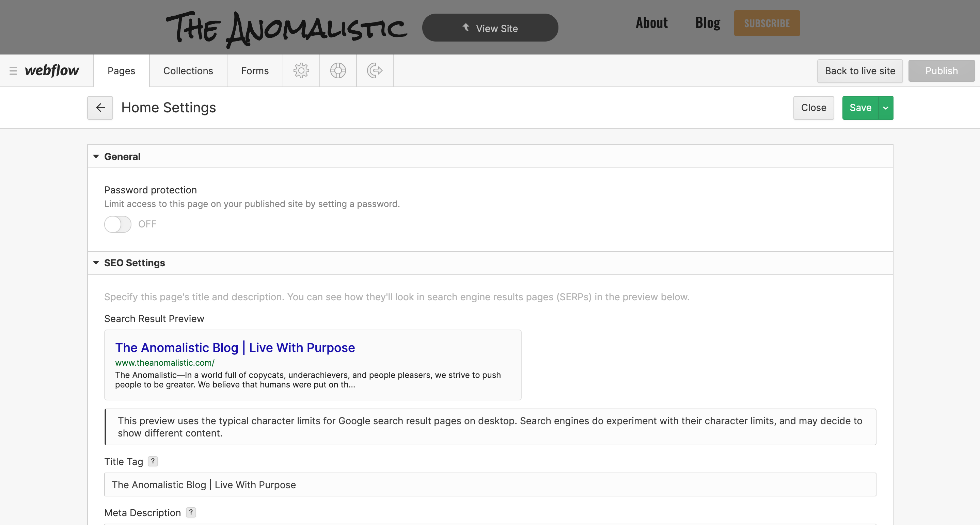Collapse the General section
This screenshot has height=525, width=980.
96,156
